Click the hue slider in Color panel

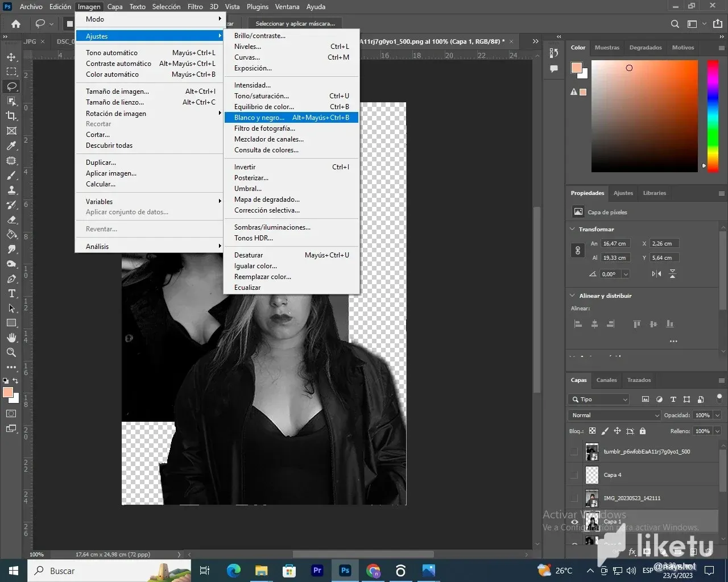pos(713,116)
